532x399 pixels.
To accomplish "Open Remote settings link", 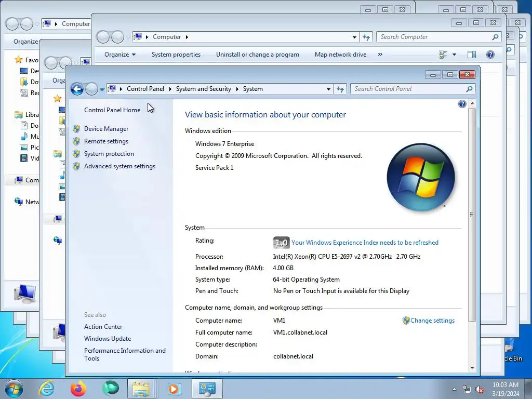I will (106, 141).
